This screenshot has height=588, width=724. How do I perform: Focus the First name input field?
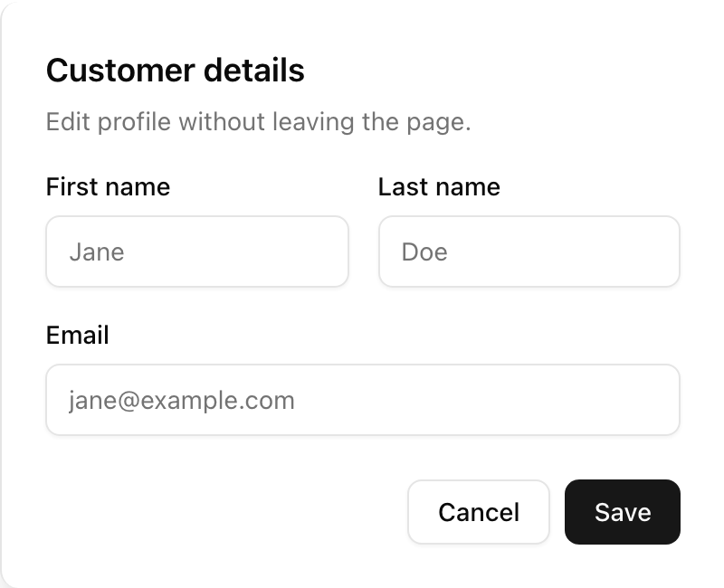[x=197, y=251]
